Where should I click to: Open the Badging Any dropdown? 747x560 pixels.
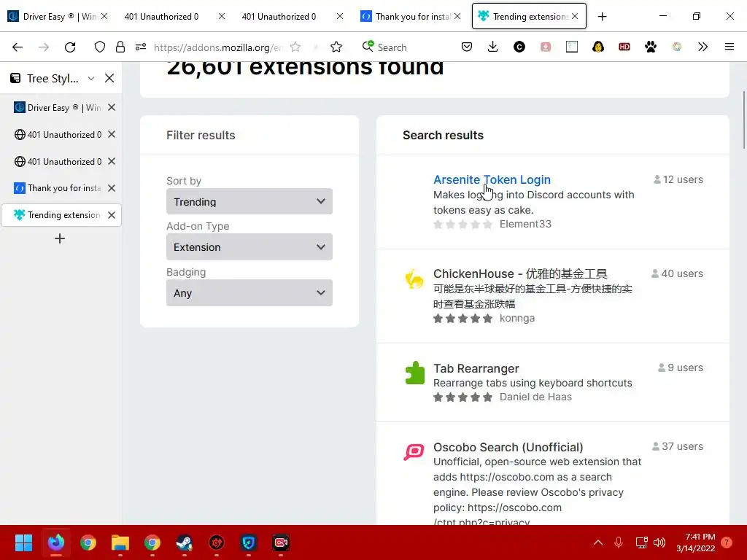click(x=249, y=293)
